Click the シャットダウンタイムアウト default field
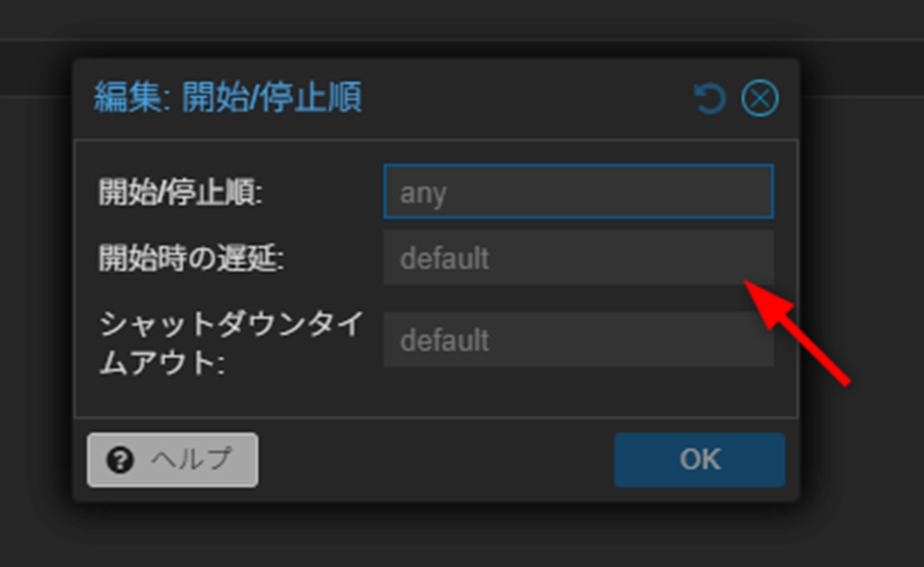This screenshot has width=924, height=567. tap(578, 339)
